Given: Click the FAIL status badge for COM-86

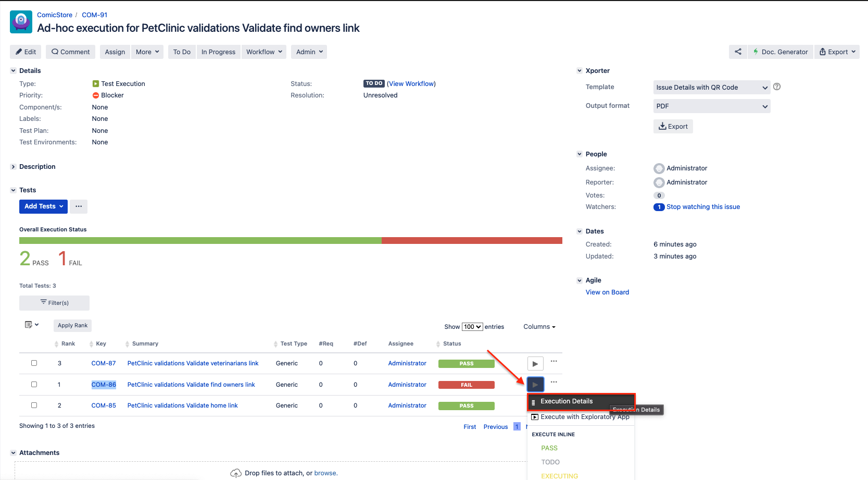Looking at the screenshot, I should [x=467, y=385].
